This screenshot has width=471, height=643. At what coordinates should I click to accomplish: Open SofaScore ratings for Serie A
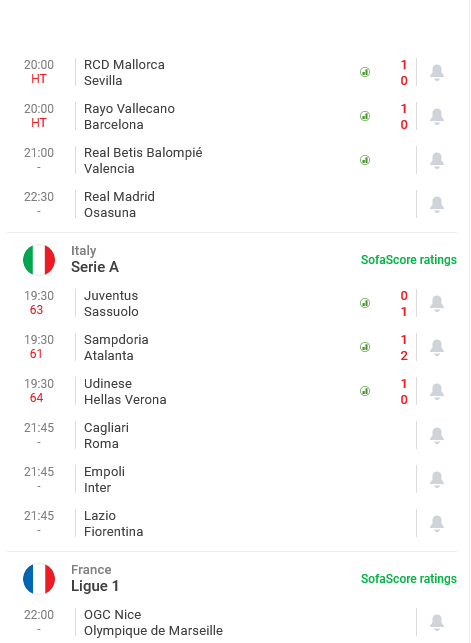pyautogui.click(x=409, y=260)
